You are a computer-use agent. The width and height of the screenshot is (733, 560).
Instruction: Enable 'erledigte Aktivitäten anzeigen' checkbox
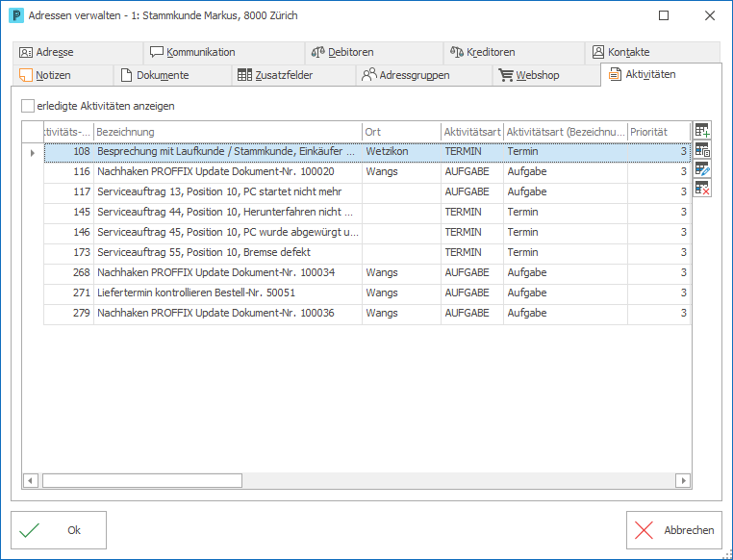click(28, 106)
